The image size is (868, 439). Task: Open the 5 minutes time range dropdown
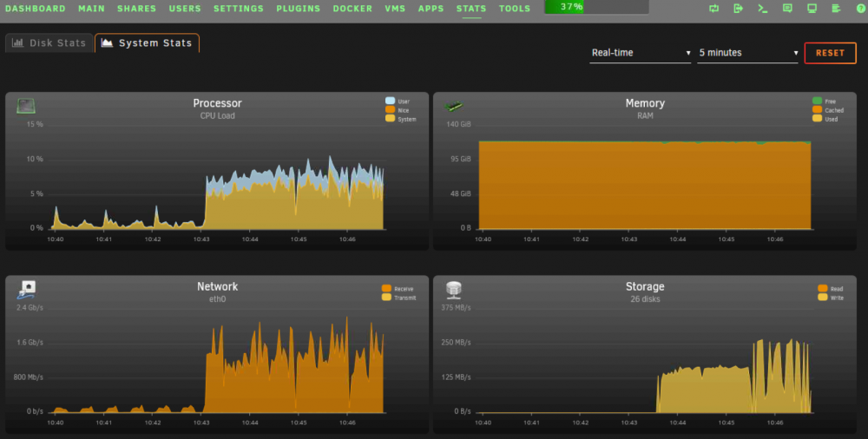pyautogui.click(x=747, y=53)
